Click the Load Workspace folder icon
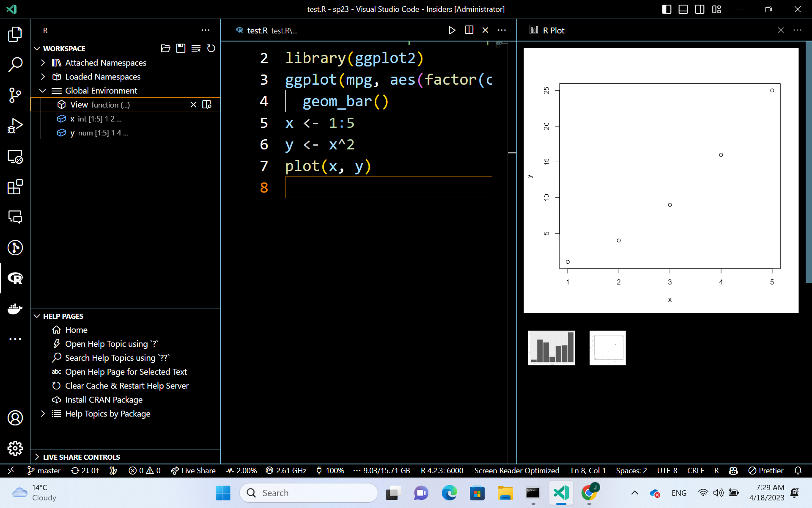The height and width of the screenshot is (508, 812). pos(165,48)
